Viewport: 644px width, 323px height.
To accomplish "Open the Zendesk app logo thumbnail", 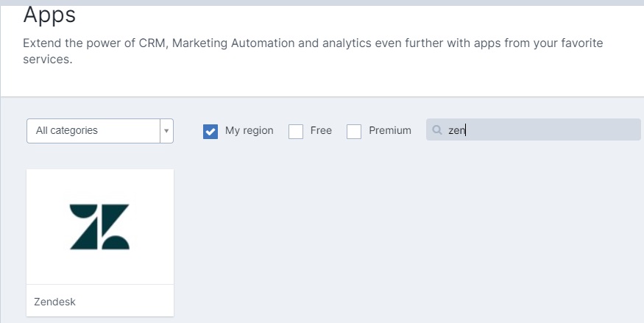I will [100, 227].
